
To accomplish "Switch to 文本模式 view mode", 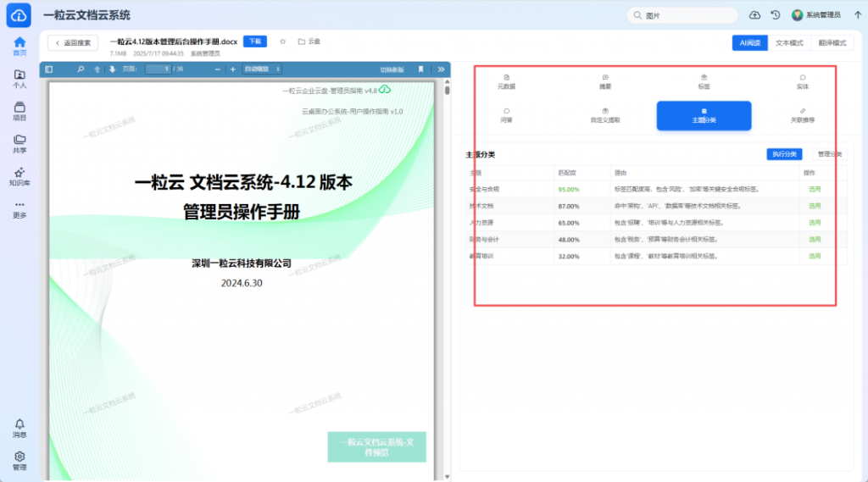I will [x=789, y=42].
